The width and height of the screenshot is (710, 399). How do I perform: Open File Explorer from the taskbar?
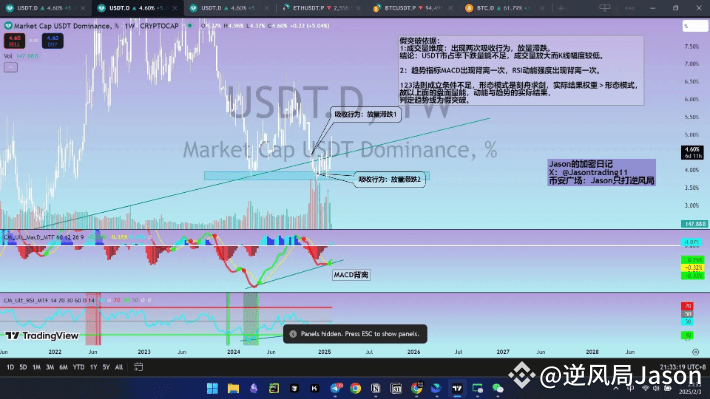pyautogui.click(x=233, y=388)
